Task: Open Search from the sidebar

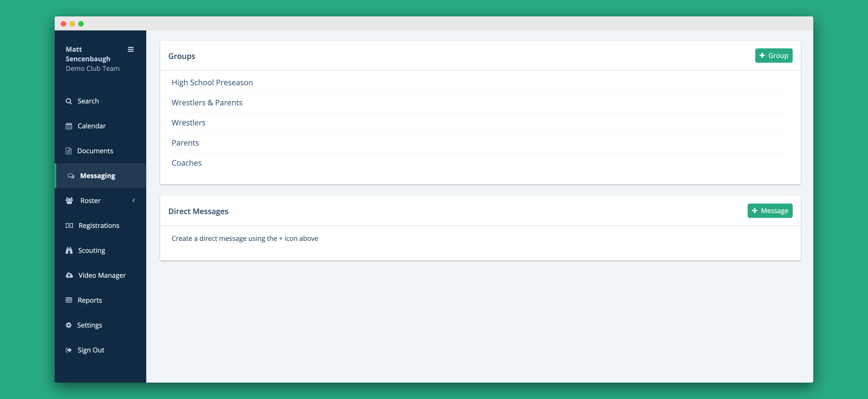Action: [100, 101]
